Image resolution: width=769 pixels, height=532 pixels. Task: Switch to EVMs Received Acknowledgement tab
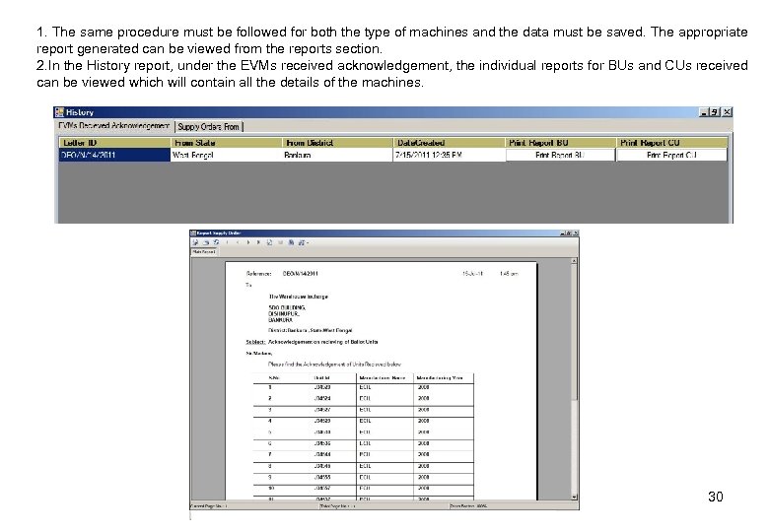[x=113, y=126]
